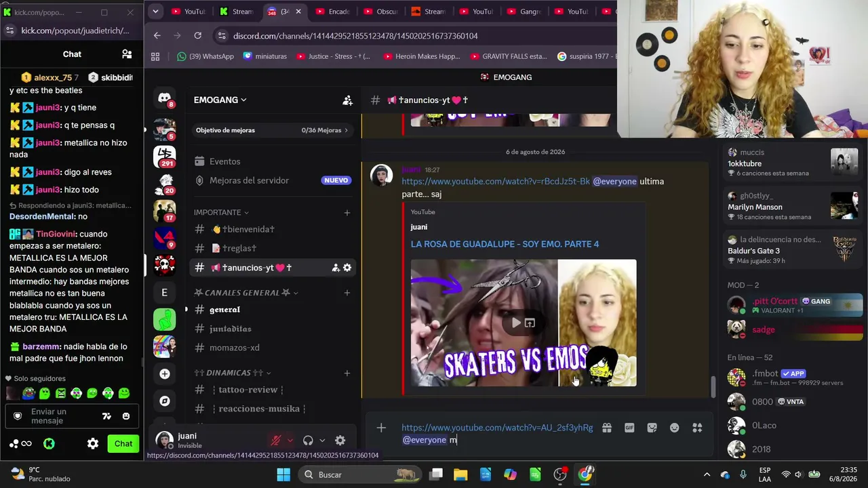868x488 pixels.
Task: Send message with green Chat button
Action: click(123, 444)
